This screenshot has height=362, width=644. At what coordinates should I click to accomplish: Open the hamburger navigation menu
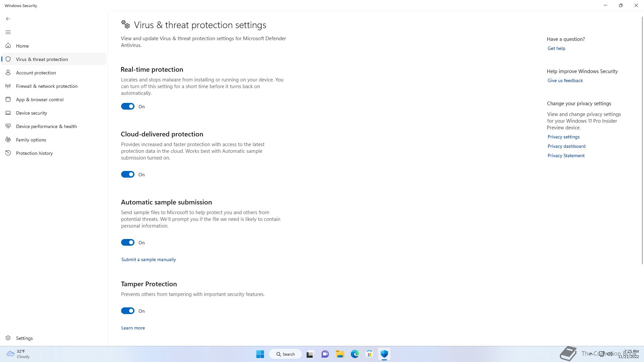pos(8,32)
